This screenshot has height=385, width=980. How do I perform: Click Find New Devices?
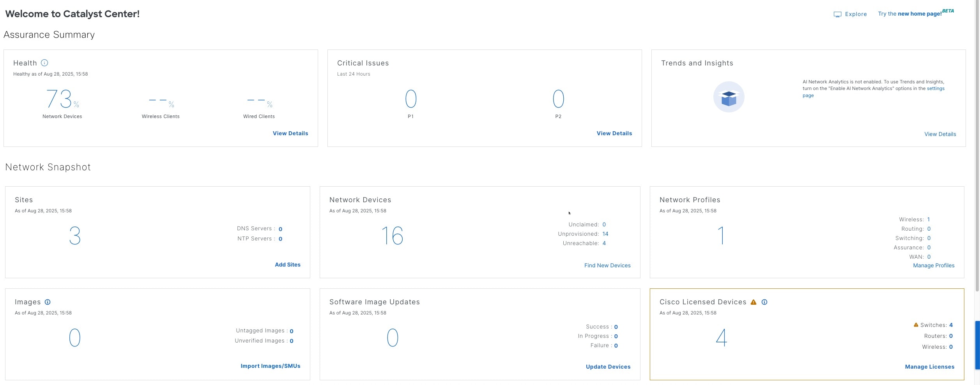607,265
